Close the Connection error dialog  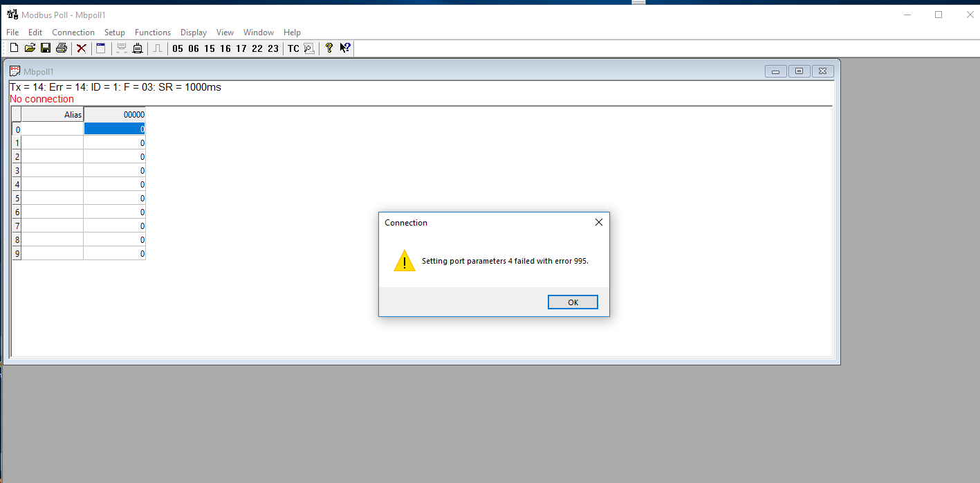pos(599,222)
